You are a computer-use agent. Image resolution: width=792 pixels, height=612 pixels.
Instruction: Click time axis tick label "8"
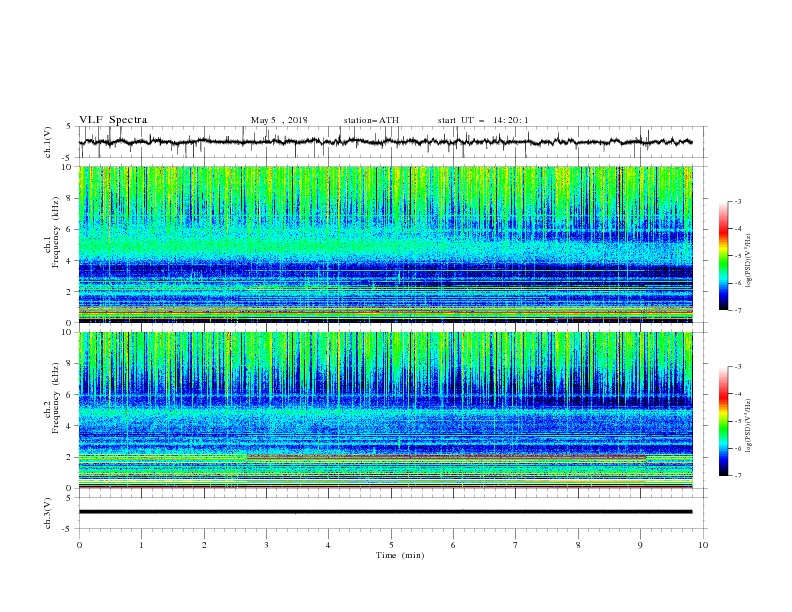578,545
